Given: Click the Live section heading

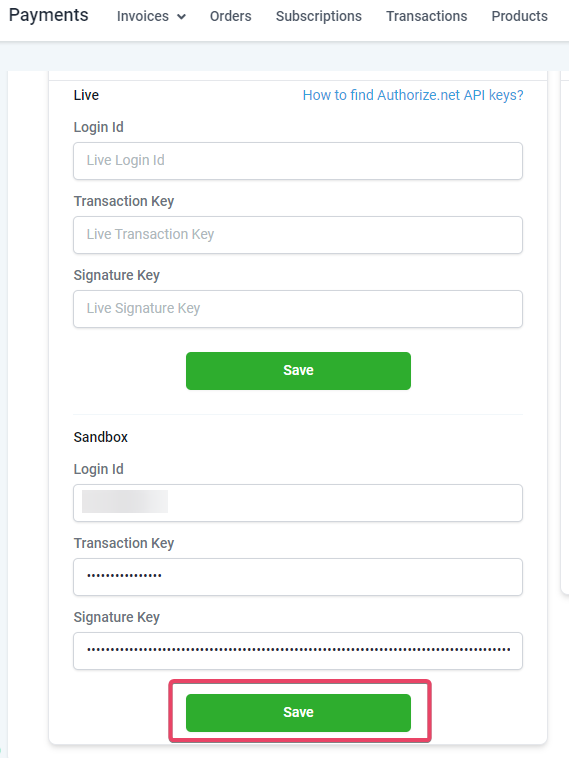Looking at the screenshot, I should point(86,95).
